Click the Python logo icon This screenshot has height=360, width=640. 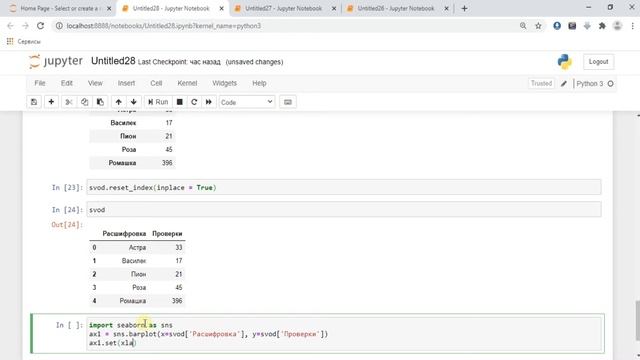click(x=564, y=62)
